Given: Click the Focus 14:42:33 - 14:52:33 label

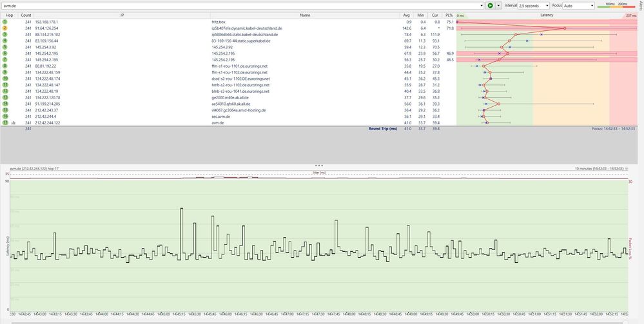Looking at the screenshot, I should tap(614, 129).
